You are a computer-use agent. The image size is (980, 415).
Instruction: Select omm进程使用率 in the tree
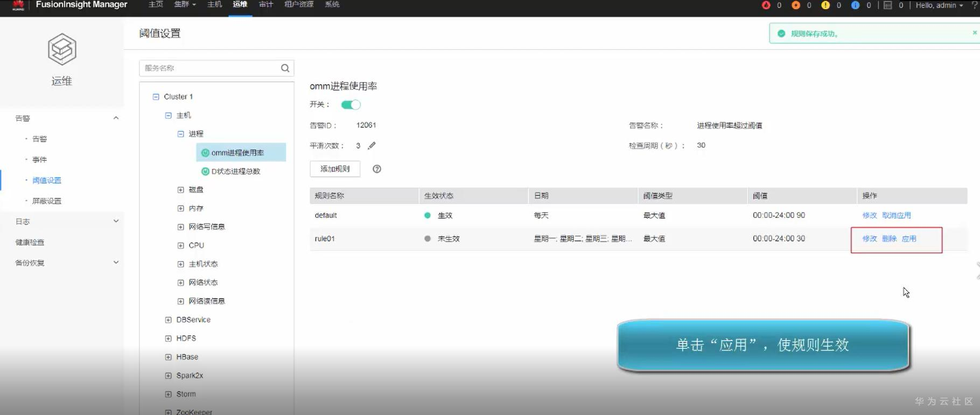(x=241, y=153)
